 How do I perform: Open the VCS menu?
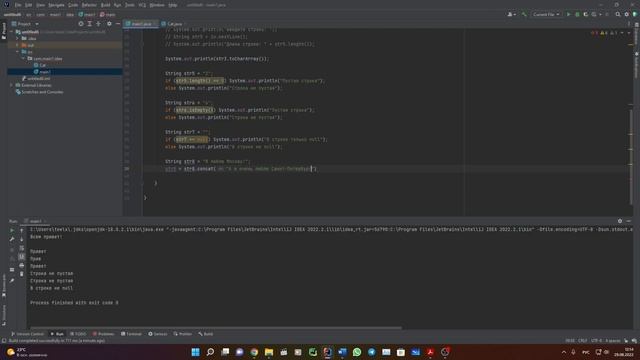point(142,5)
